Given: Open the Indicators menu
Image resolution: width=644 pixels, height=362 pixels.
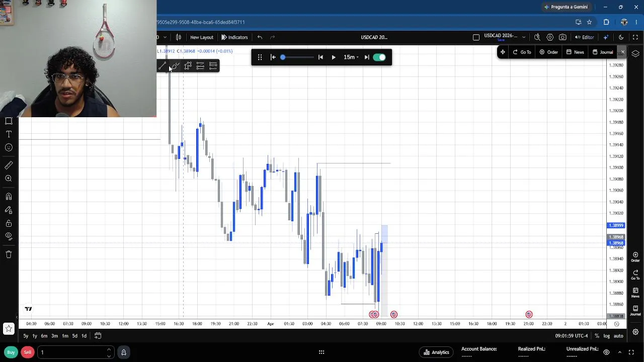Looking at the screenshot, I should tap(234, 37).
